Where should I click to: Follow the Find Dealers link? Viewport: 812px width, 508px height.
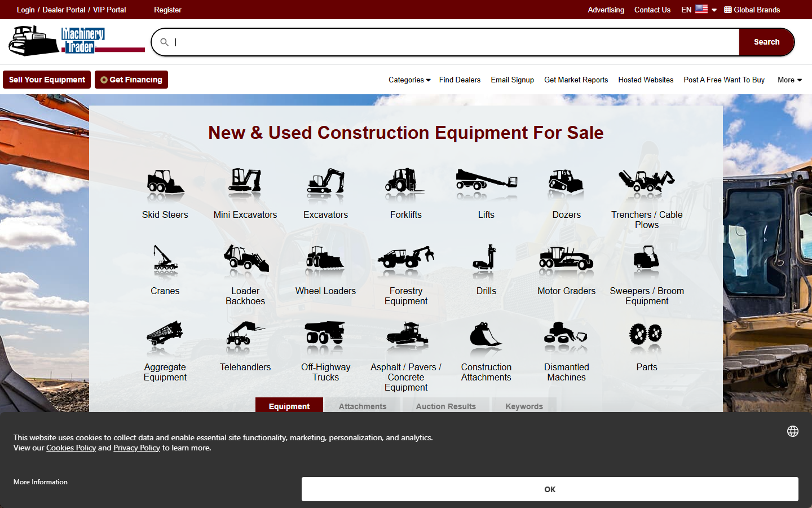(x=460, y=80)
